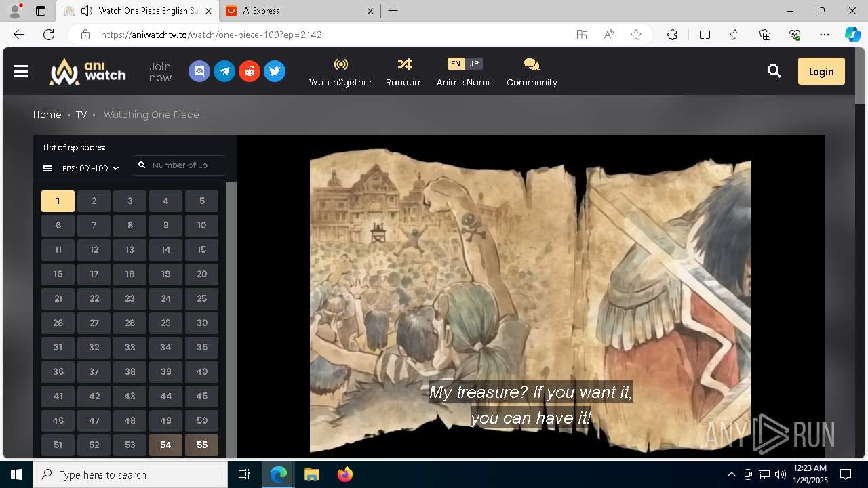Open a new browser tab

coord(393,11)
